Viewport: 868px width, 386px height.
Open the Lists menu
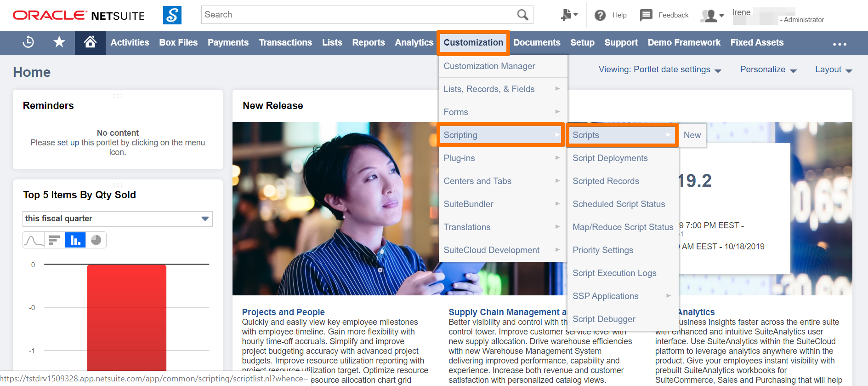332,43
